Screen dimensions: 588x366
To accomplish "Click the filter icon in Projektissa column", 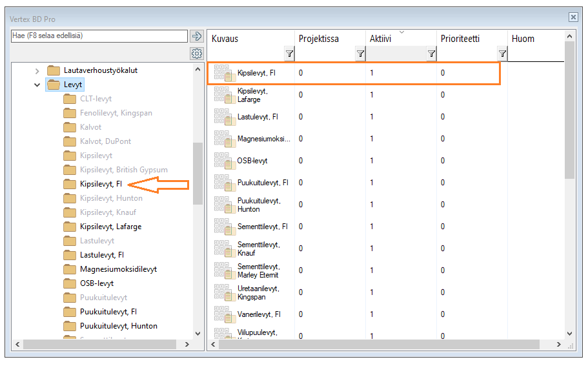I will coord(360,55).
